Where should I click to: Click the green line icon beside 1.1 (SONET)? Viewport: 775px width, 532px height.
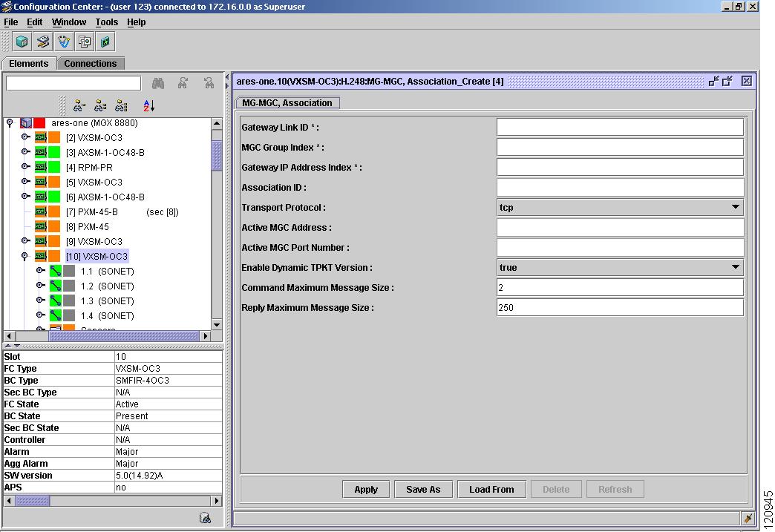coord(56,271)
